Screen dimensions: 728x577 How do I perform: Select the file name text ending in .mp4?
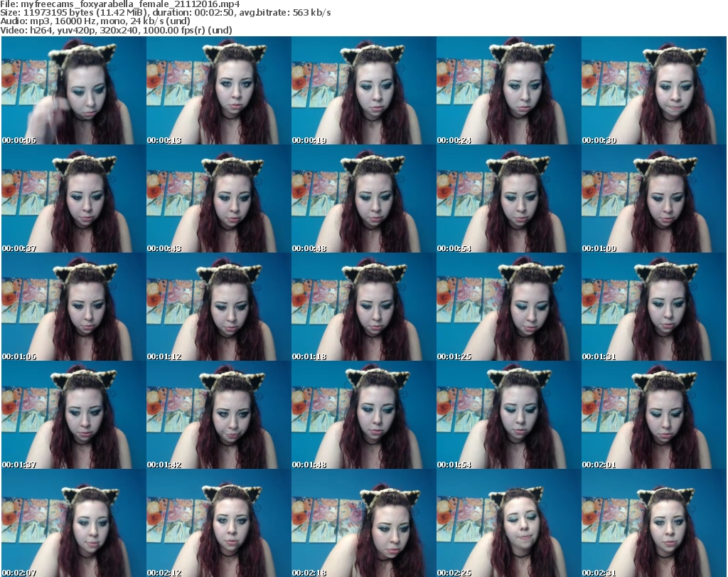(131, 4)
